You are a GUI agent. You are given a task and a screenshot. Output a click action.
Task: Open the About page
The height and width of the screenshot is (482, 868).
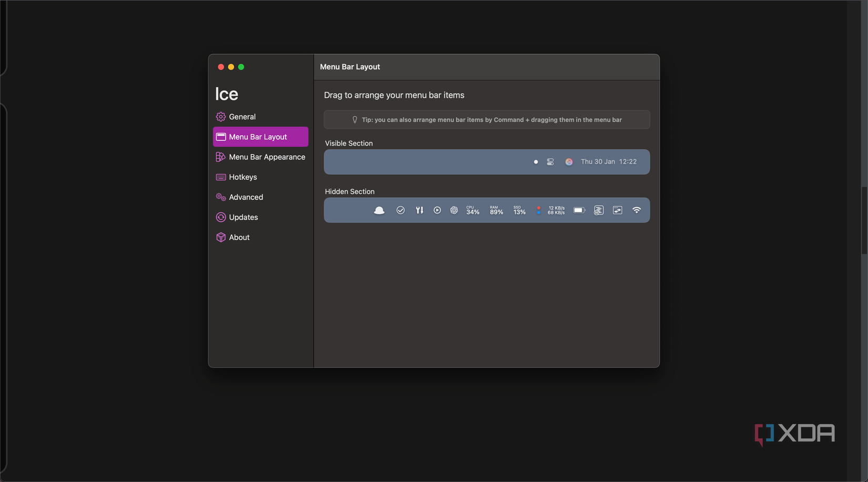239,237
